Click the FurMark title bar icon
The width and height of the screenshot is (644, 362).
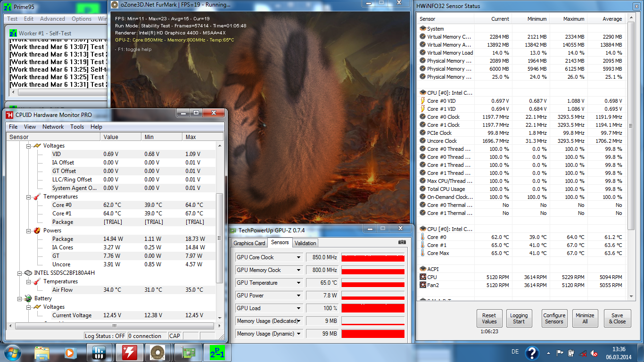pos(115,5)
